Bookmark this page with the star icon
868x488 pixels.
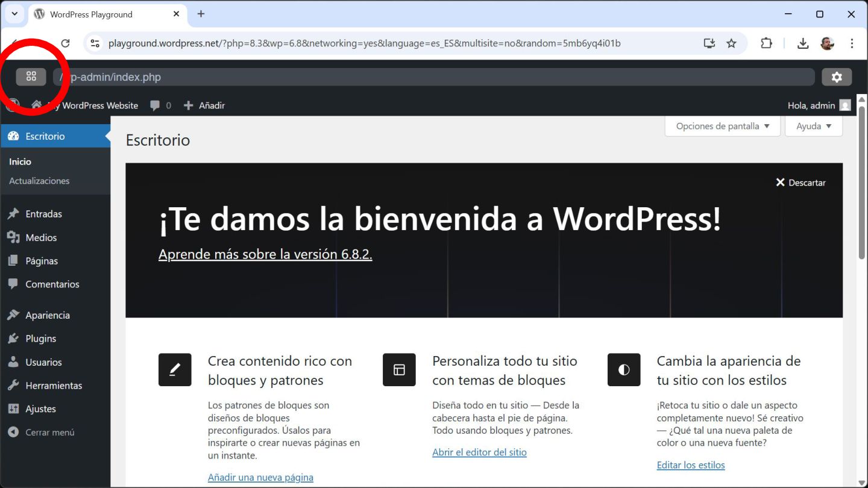point(731,43)
